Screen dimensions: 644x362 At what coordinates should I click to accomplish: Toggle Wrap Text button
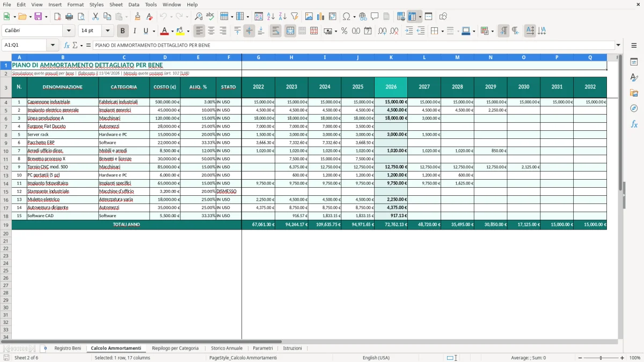[275, 31]
